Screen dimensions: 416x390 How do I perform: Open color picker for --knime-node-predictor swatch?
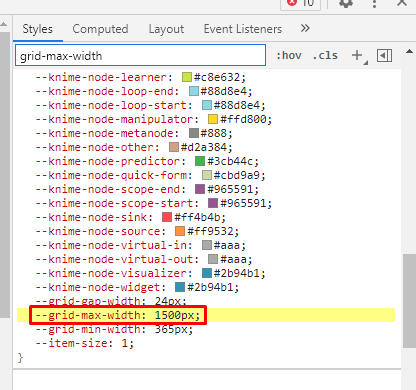tap(200, 161)
